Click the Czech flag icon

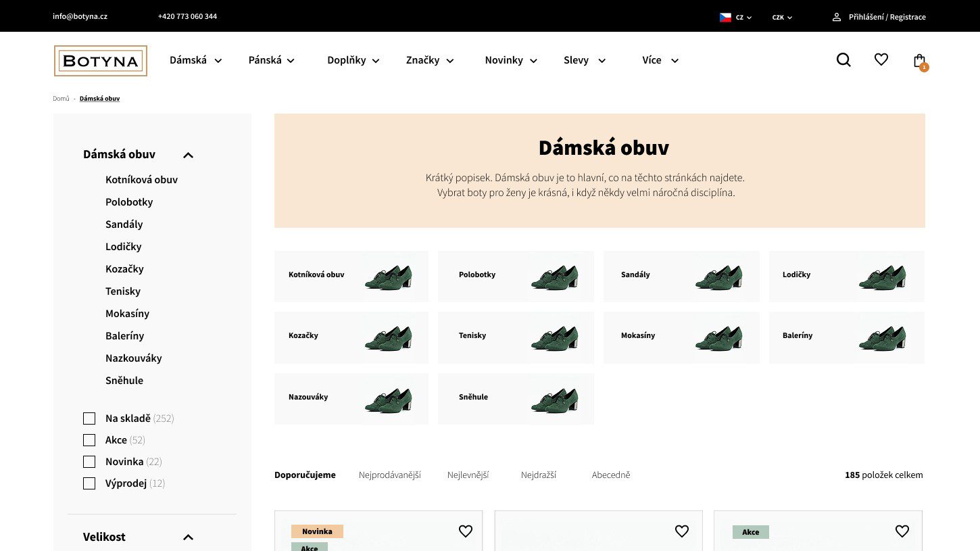coord(725,18)
